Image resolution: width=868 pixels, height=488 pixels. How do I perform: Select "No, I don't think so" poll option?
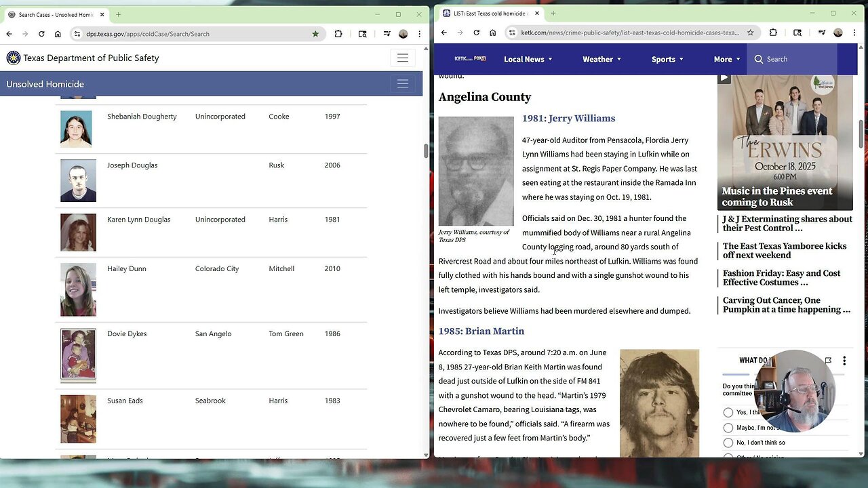click(728, 443)
